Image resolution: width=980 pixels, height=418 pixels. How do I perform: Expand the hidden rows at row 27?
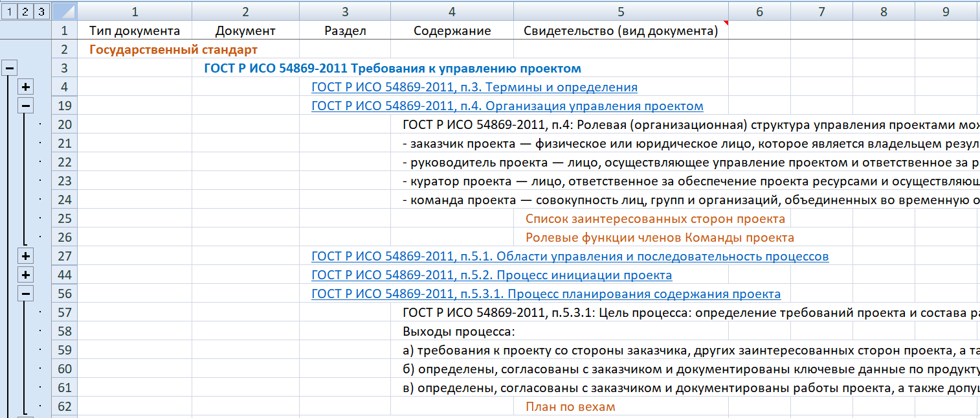point(25,256)
